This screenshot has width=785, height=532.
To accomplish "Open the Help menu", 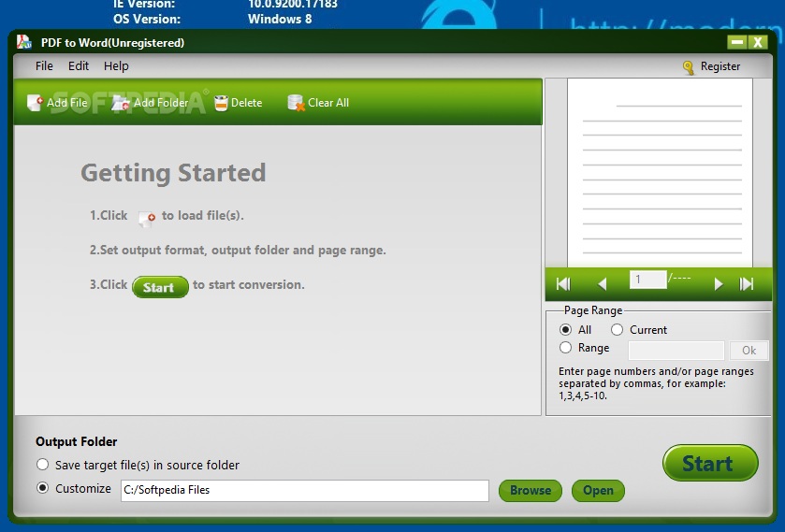I will tap(116, 66).
